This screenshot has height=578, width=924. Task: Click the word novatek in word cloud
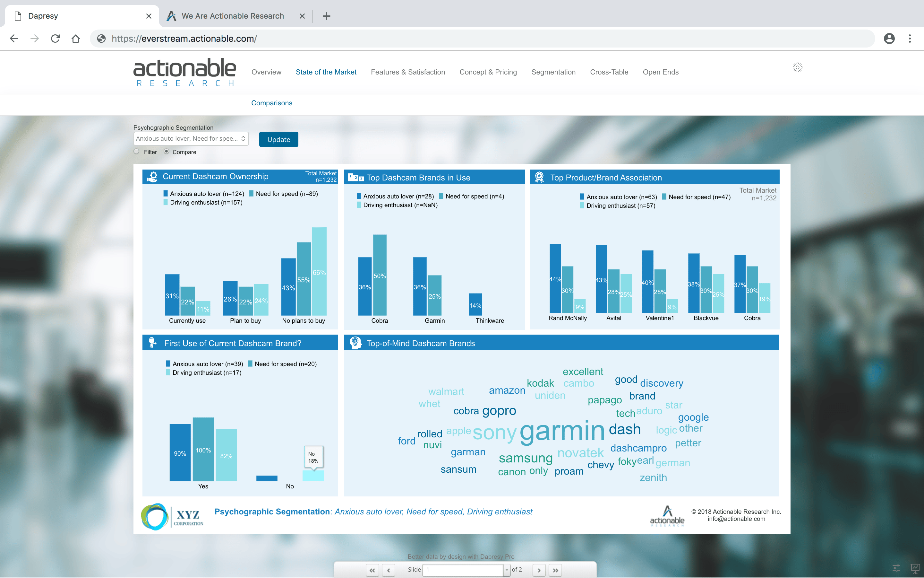tap(580, 453)
